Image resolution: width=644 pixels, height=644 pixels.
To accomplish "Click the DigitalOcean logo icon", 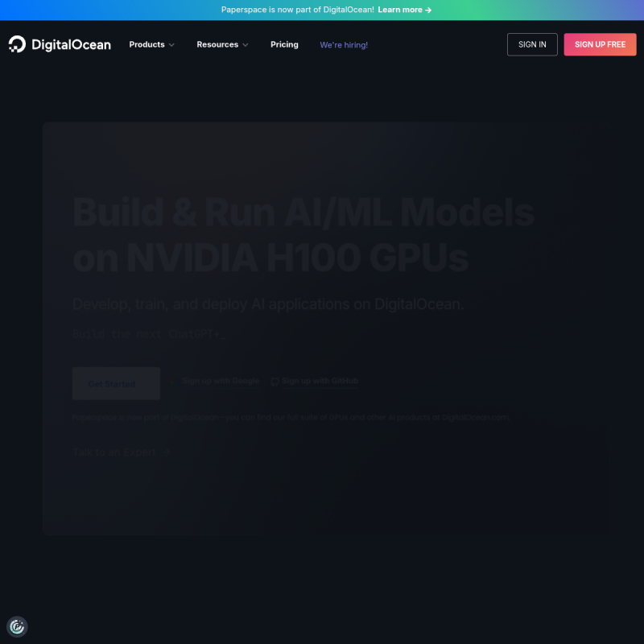I will pyautogui.click(x=17, y=44).
